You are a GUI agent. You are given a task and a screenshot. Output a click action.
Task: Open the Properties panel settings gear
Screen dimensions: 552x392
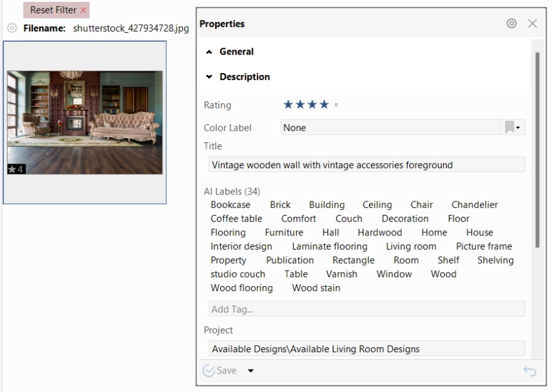pos(512,23)
